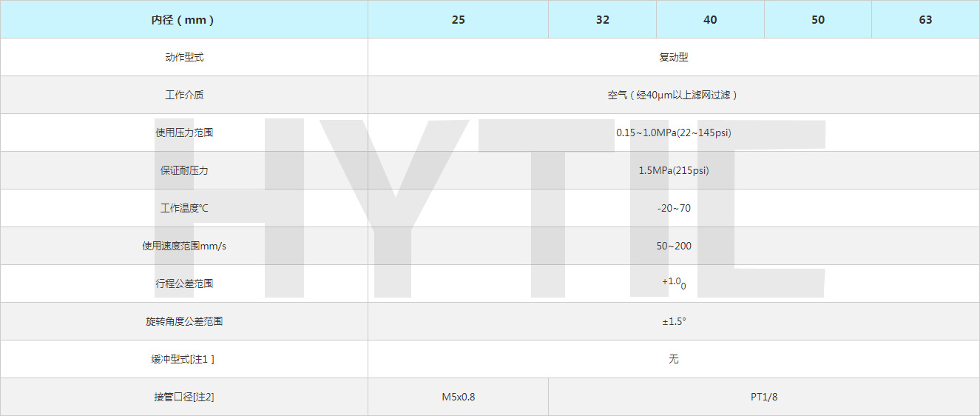Image resolution: width=980 pixels, height=416 pixels.
Task: Select the bore size 50 column header
Action: click(x=818, y=19)
